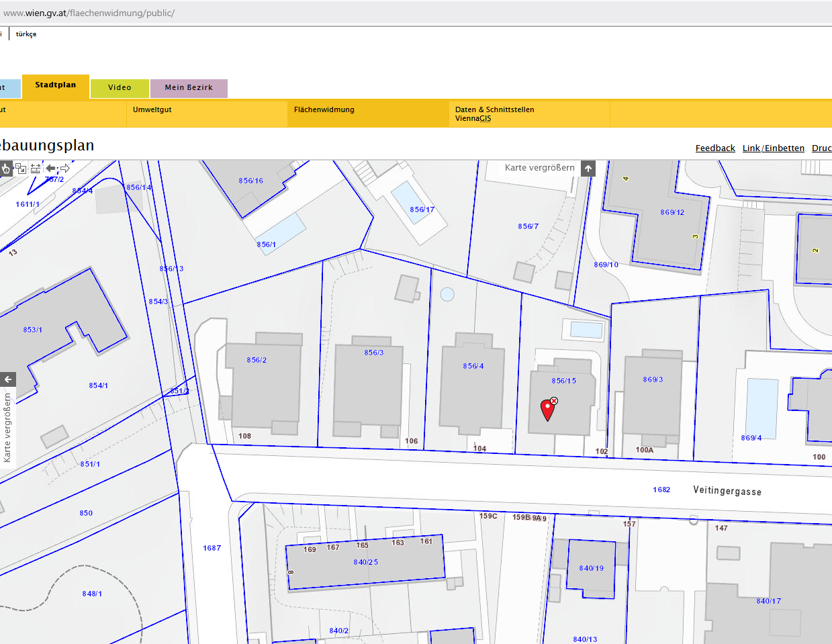Expand map with top up-arrow button

tap(588, 169)
